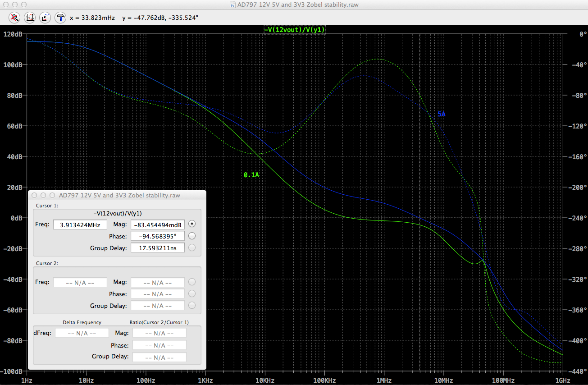Close the cursor readout window

pyautogui.click(x=35, y=196)
